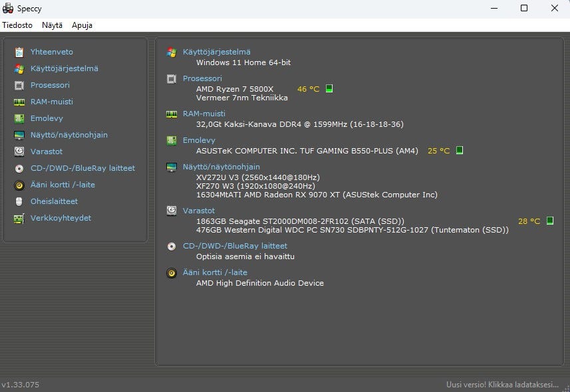The width and height of the screenshot is (570, 392).
Task: Open the Käyttöjärjestelmä section in sidebar
Action: (x=65, y=68)
